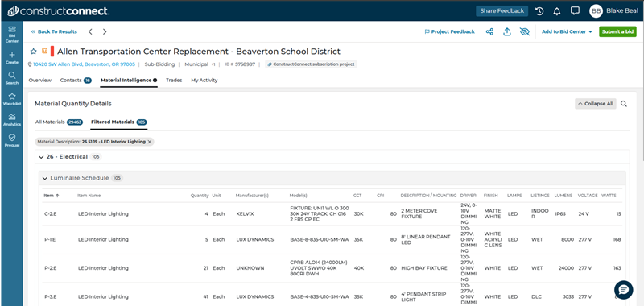Click the Municipal +1 label
Viewport: 644px width, 306px height.
coord(200,64)
